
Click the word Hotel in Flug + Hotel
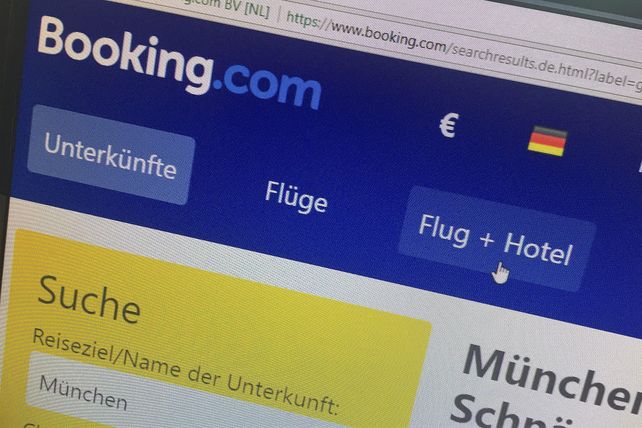[537, 249]
